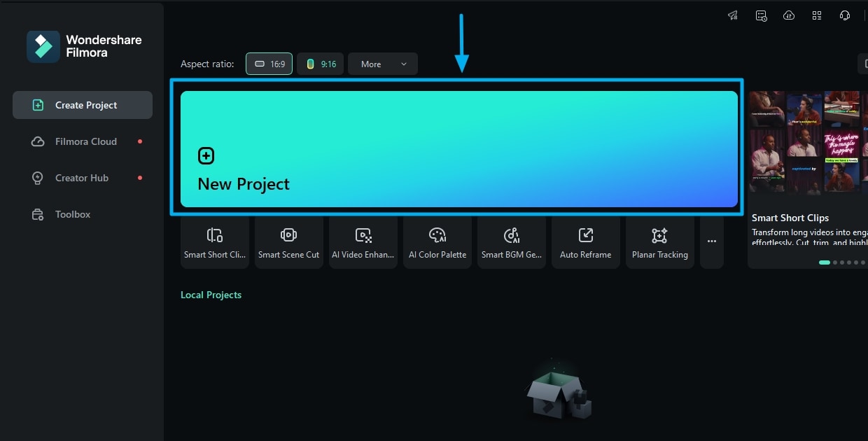Open the Planar Tracking tool
This screenshot has height=441, width=868.
click(660, 242)
